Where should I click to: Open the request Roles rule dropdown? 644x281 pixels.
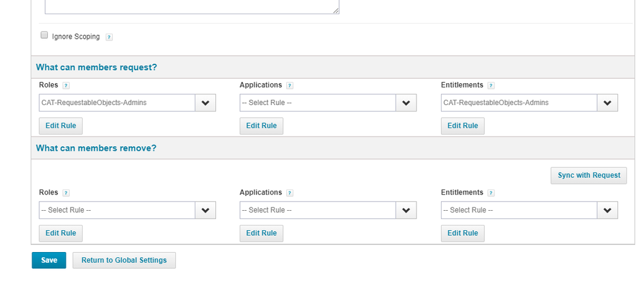[x=127, y=103]
